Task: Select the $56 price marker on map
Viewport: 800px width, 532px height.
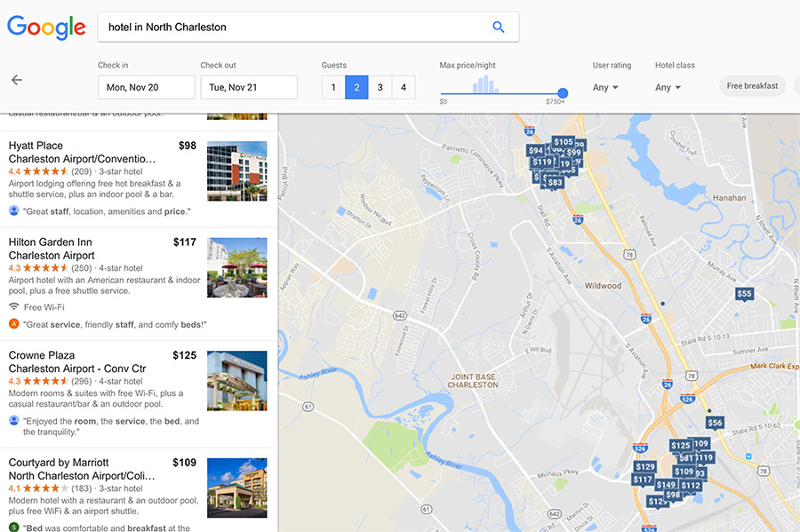Action: point(715,423)
